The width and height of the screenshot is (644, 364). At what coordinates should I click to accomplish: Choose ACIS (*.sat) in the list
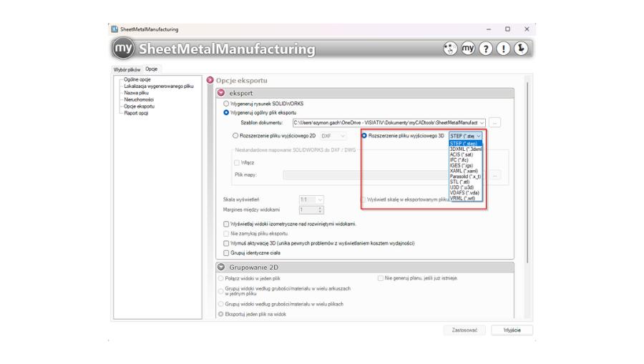point(465,154)
